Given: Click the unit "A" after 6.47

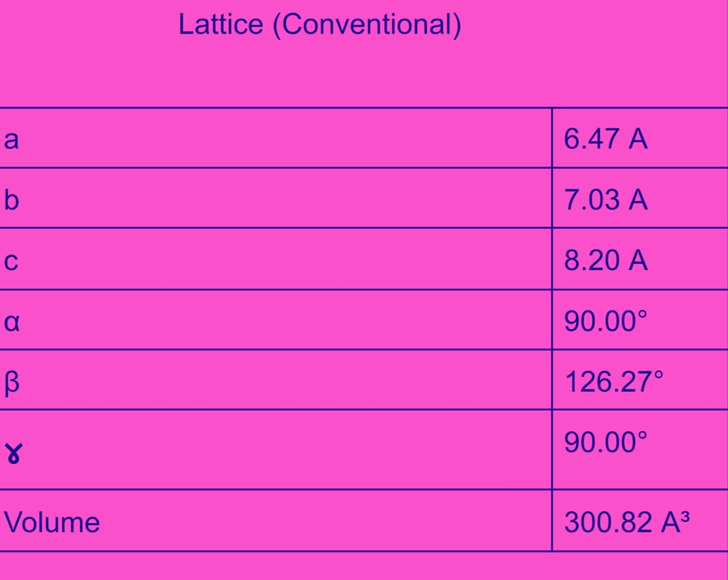Looking at the screenshot, I should coord(638,139).
